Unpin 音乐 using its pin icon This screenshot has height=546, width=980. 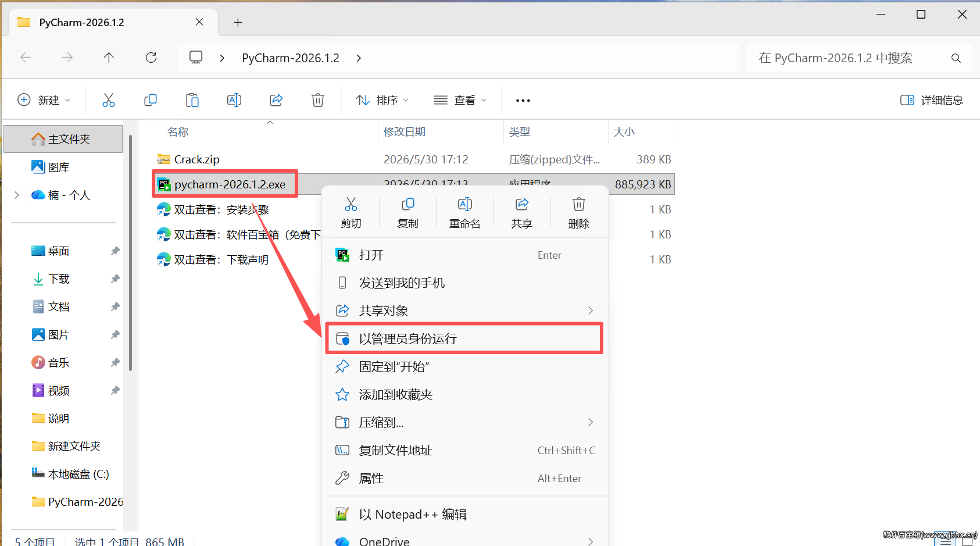click(115, 363)
